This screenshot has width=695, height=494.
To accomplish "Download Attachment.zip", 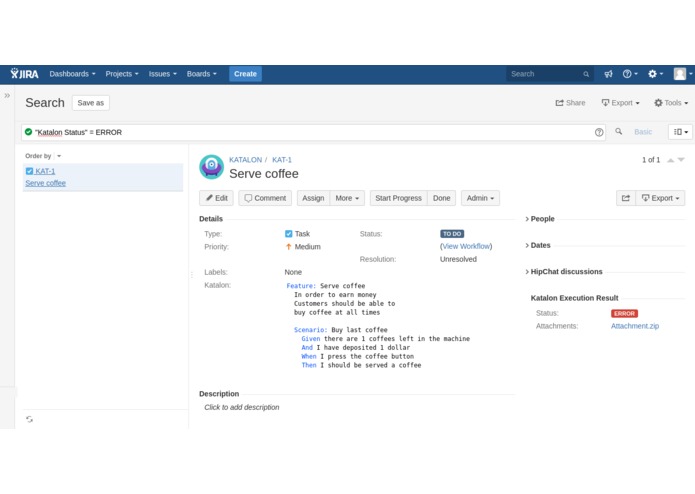I will (635, 326).
